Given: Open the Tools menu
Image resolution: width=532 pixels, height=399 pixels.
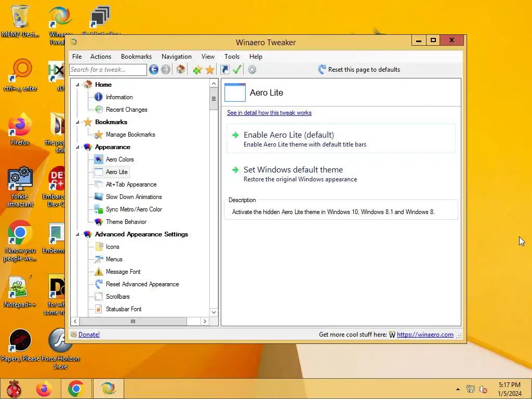Looking at the screenshot, I should (x=232, y=57).
